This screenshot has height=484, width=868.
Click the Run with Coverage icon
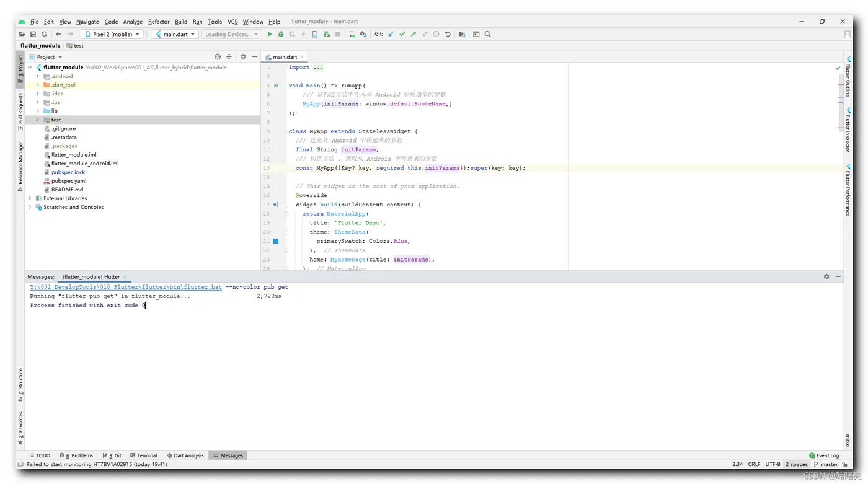pos(292,34)
